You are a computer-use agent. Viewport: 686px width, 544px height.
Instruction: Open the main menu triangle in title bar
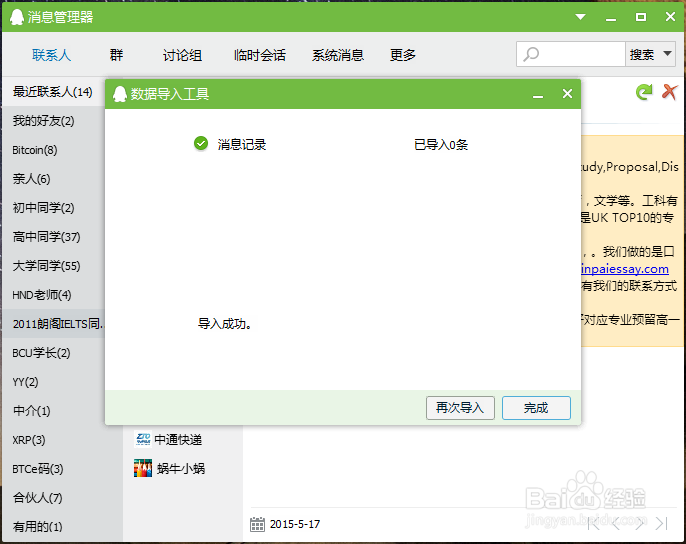click(x=581, y=17)
